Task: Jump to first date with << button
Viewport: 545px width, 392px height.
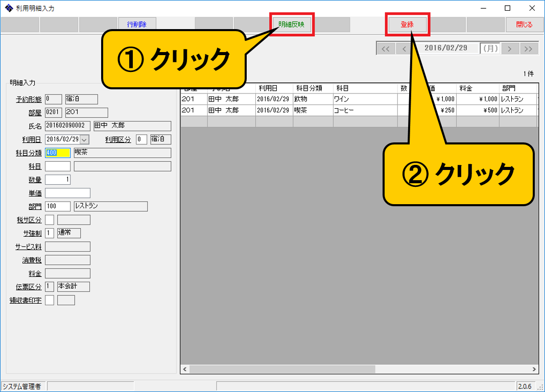Action: click(386, 48)
